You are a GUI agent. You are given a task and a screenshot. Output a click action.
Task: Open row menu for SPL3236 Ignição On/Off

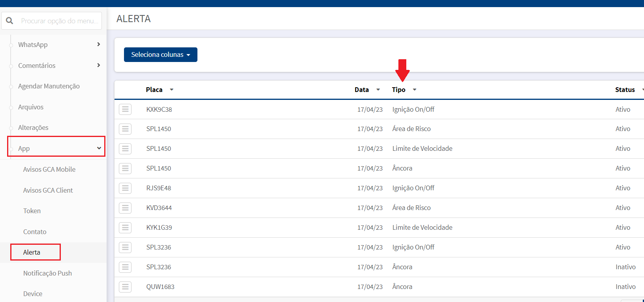coord(125,248)
